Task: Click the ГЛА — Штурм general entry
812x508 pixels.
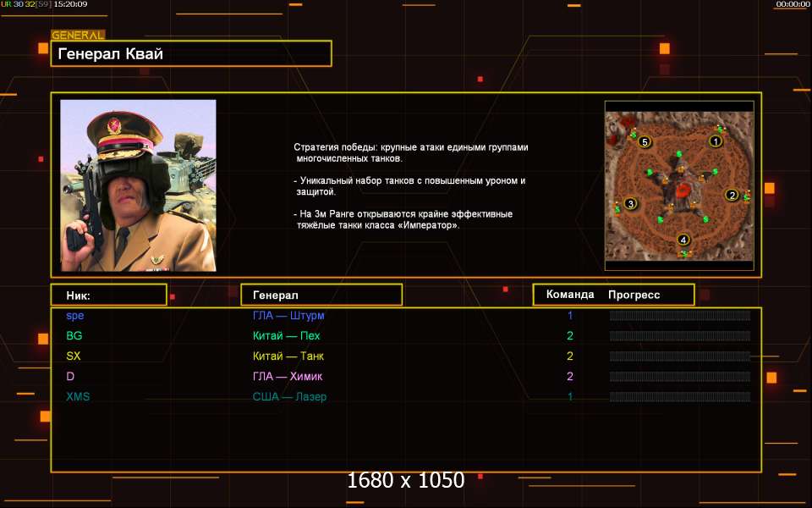Action: click(288, 316)
